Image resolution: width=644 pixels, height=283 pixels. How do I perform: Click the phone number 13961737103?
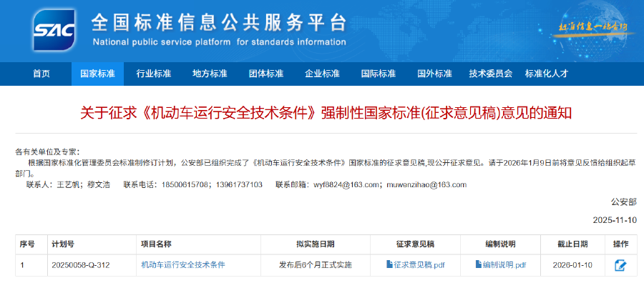pos(240,184)
